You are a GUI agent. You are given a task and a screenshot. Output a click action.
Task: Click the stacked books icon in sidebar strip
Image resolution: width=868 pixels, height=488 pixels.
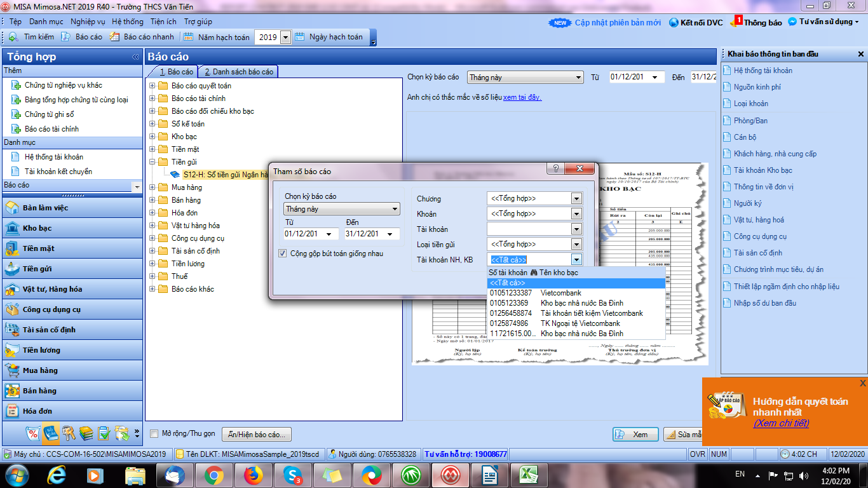86,433
